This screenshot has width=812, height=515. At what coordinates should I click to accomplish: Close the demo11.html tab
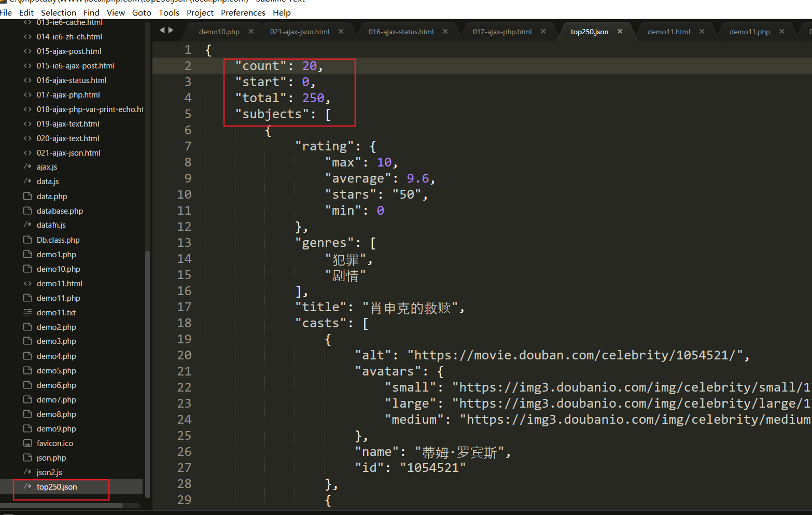point(702,32)
